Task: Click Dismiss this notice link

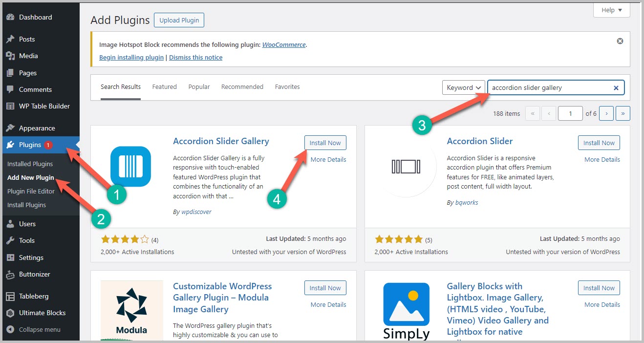Action: 195,57
